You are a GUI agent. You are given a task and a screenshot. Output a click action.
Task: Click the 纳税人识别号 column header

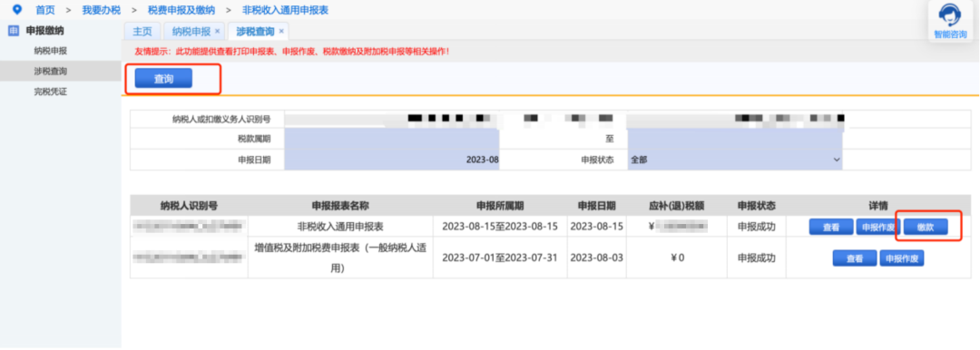click(x=189, y=206)
